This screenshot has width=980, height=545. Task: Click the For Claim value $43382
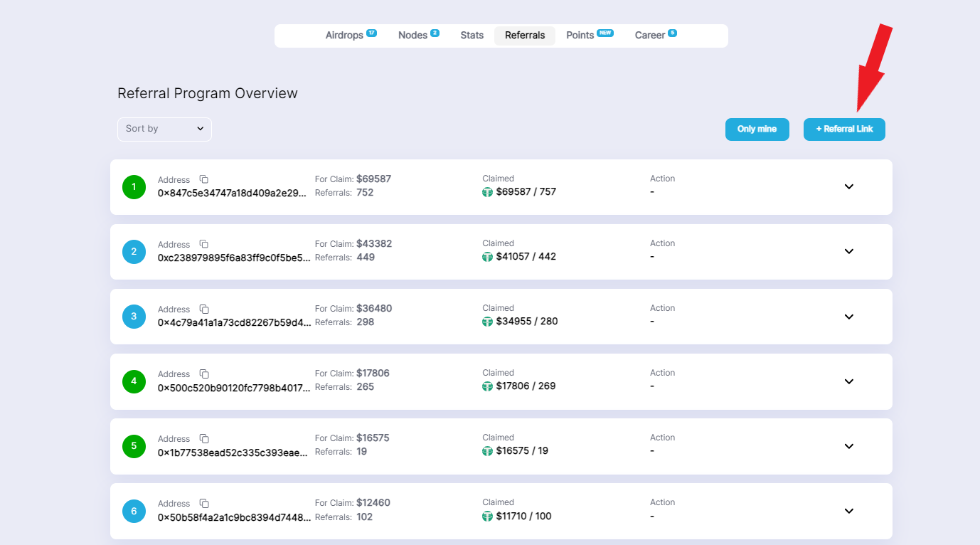[374, 244]
